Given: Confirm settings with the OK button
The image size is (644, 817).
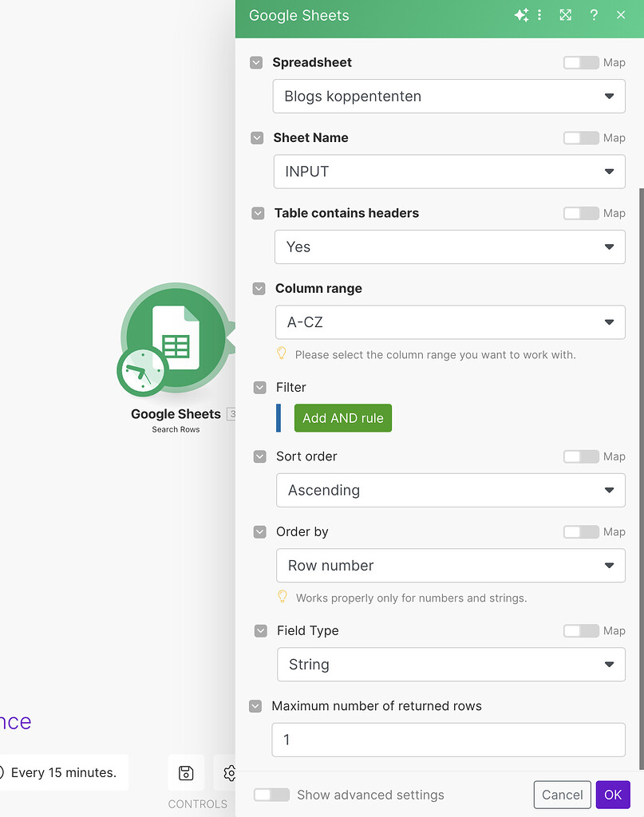Looking at the screenshot, I should point(613,795).
